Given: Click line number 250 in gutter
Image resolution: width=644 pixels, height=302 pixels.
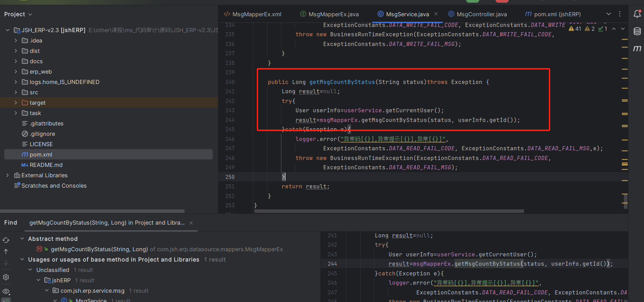Looking at the screenshot, I should pyautogui.click(x=230, y=177).
